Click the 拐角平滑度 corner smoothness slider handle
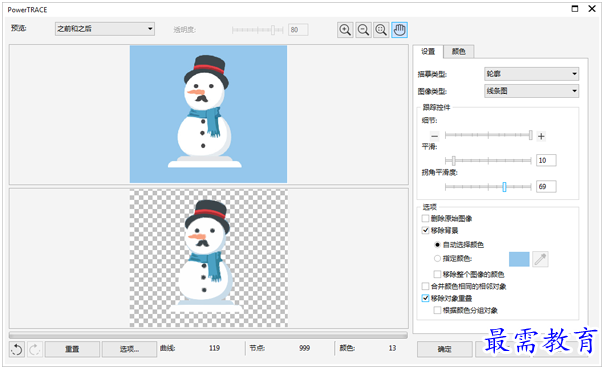This screenshot has height=372, width=606. 504,187
